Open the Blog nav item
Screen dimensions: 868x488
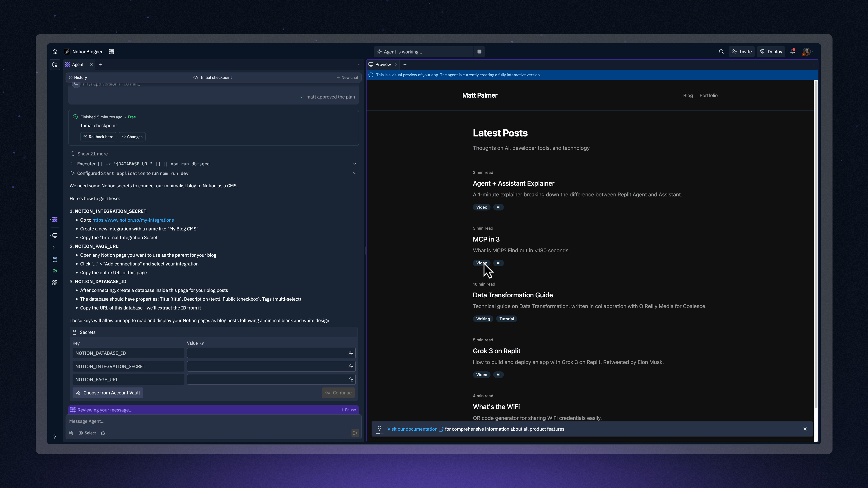pyautogui.click(x=688, y=95)
